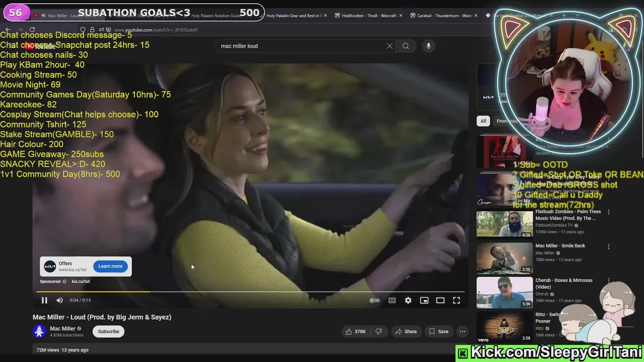
Task: Close the Healforafeel - Thrall tab
Action: [400, 16]
